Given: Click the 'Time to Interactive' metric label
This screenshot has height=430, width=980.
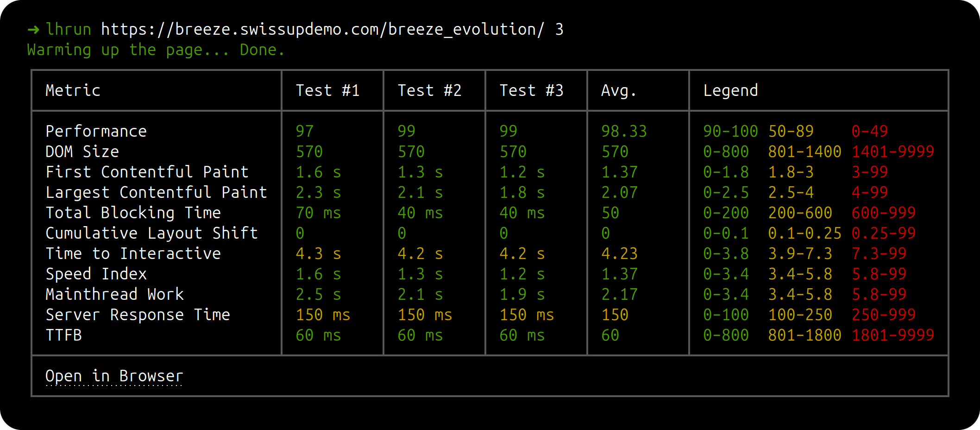Looking at the screenshot, I should [x=133, y=253].
